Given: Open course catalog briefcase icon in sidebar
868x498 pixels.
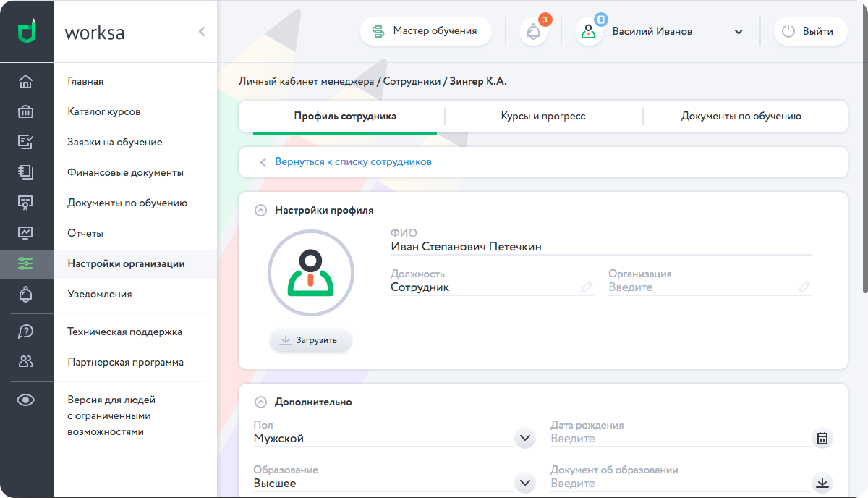Looking at the screenshot, I should (26, 111).
